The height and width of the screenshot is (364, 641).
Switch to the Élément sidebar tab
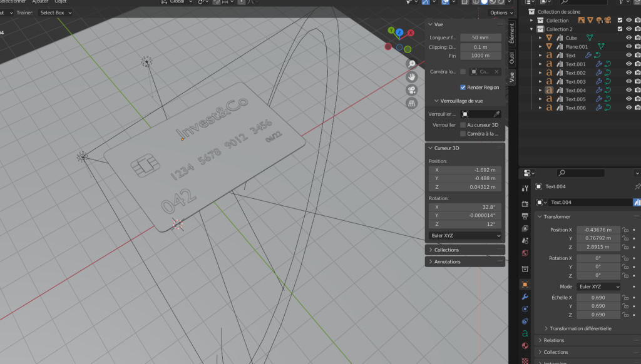click(x=511, y=34)
